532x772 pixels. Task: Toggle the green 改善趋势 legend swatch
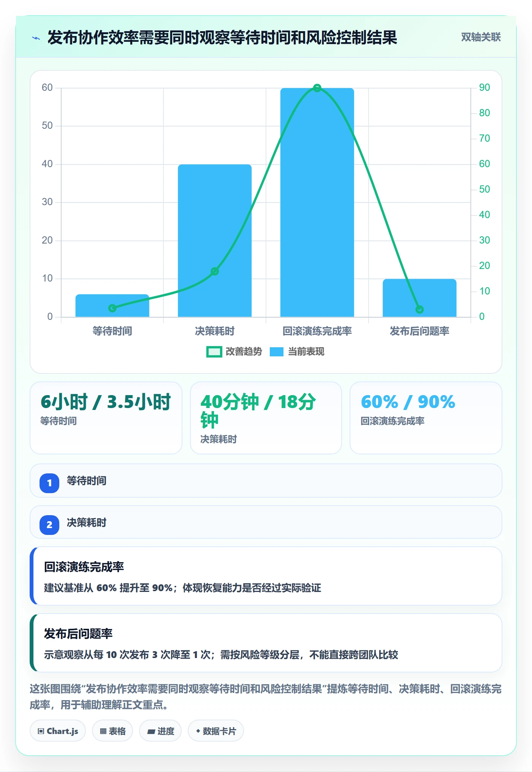click(x=214, y=352)
